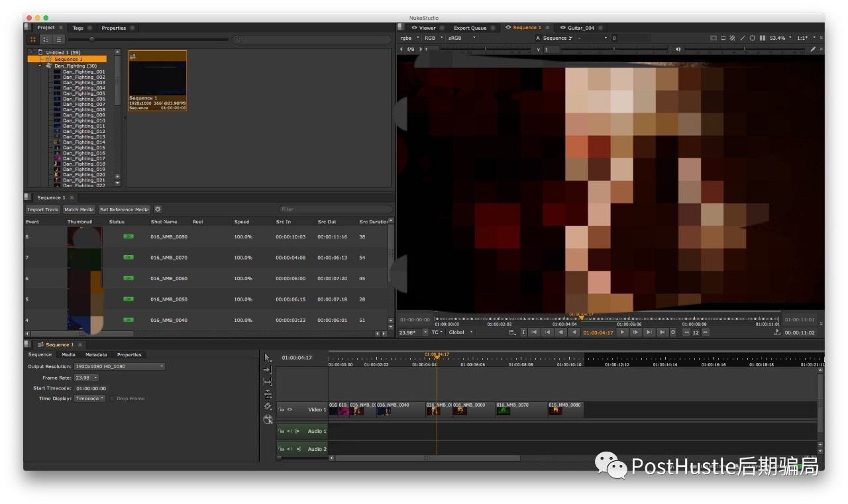Open the spreadsheet settings gear
Image resolution: width=848 pixels, height=504 pixels.
158,209
